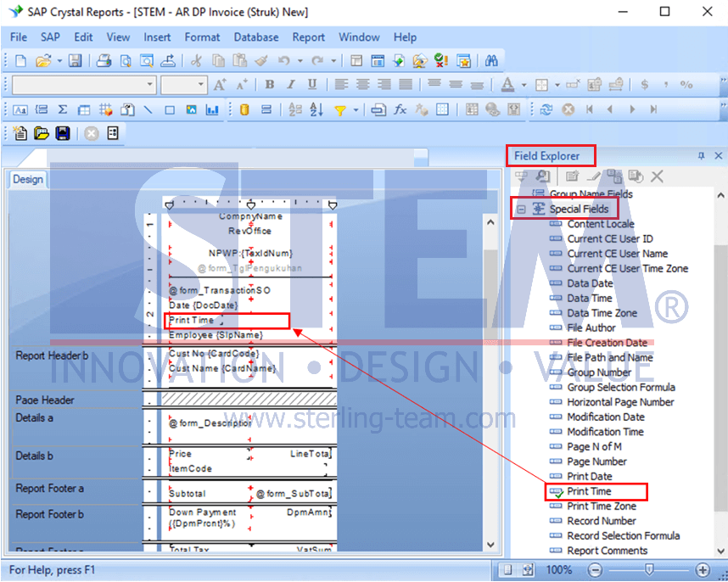This screenshot has width=728, height=582.
Task: Open the font size dropdown
Action: coord(201,85)
